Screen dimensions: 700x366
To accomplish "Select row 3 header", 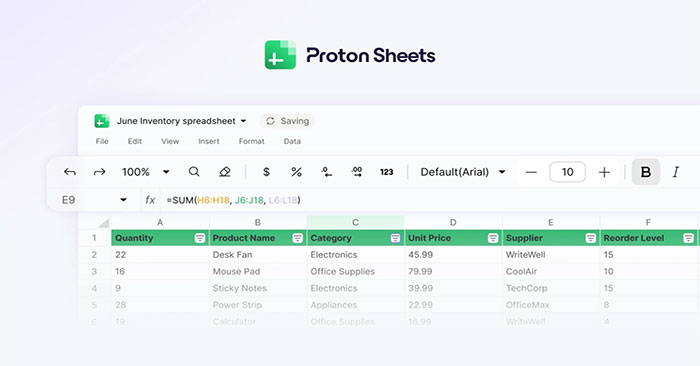I will [94, 271].
